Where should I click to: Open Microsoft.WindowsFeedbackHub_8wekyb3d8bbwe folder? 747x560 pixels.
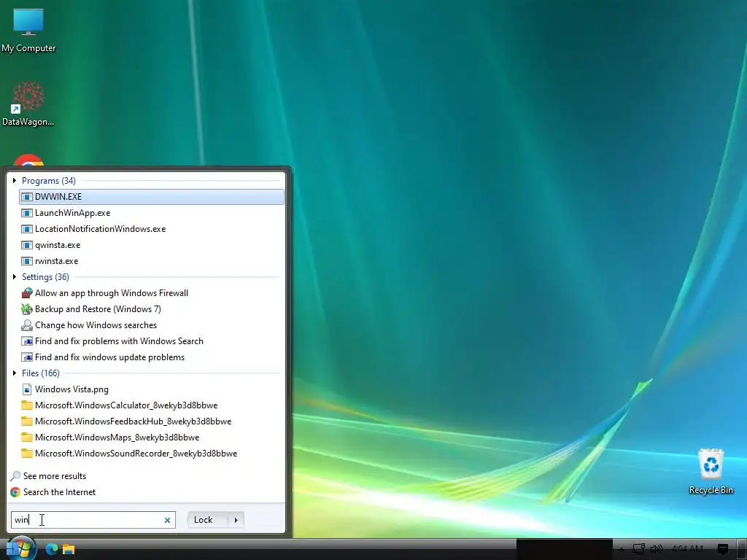point(152,421)
